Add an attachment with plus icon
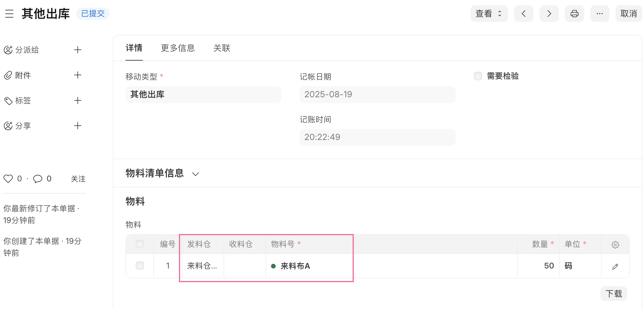Image resolution: width=644 pixels, height=309 pixels. click(x=78, y=75)
